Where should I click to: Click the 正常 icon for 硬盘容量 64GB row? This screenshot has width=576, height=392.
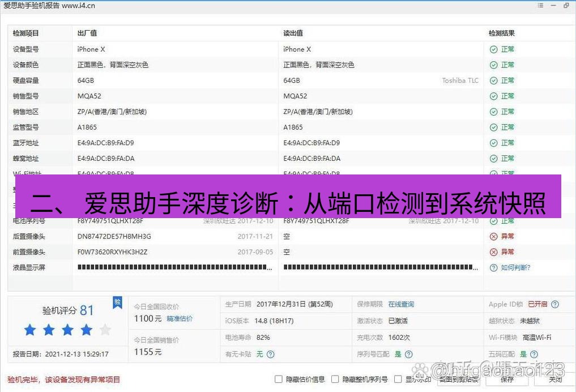pyautogui.click(x=493, y=80)
